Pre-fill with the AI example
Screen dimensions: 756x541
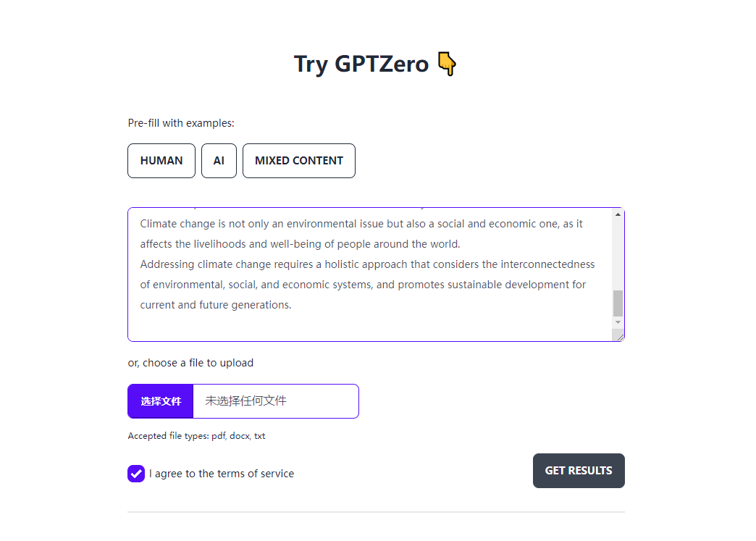[x=219, y=161]
